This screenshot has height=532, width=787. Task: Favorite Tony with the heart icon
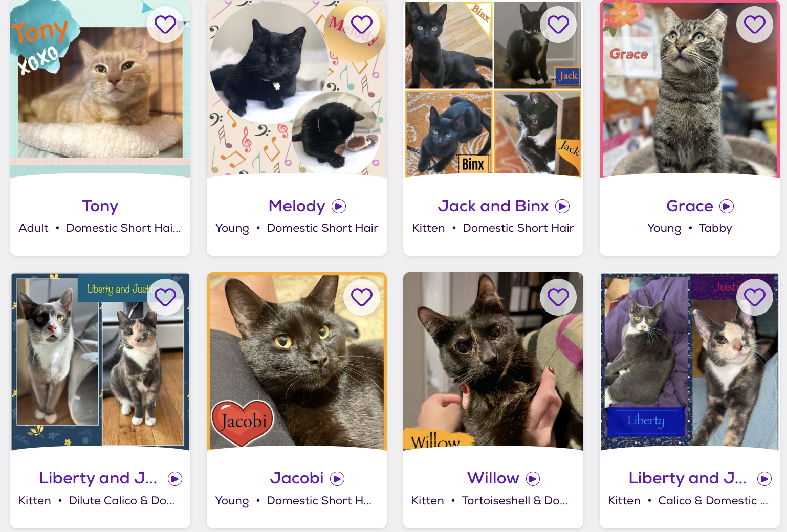point(165,25)
